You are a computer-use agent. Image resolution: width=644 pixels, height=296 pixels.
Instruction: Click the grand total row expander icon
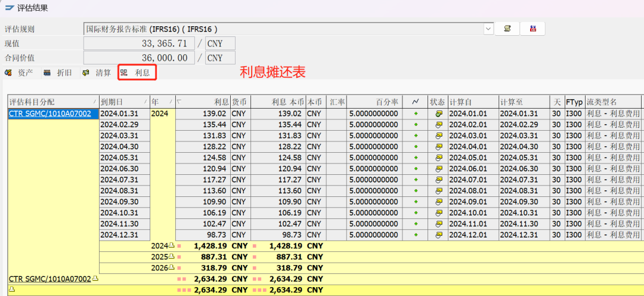click(x=12, y=289)
